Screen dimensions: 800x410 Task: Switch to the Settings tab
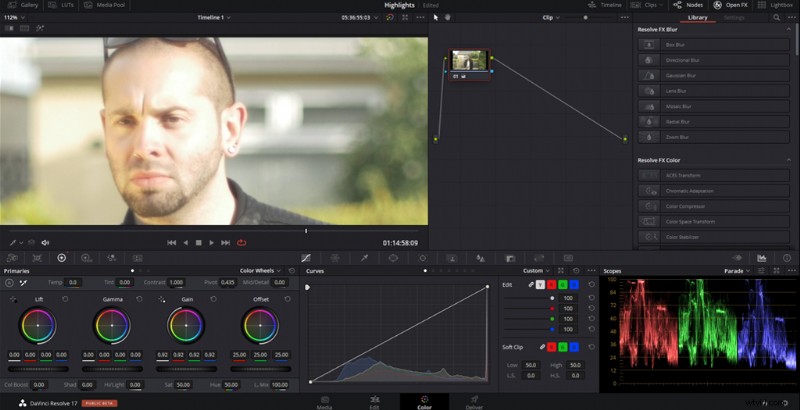point(734,17)
